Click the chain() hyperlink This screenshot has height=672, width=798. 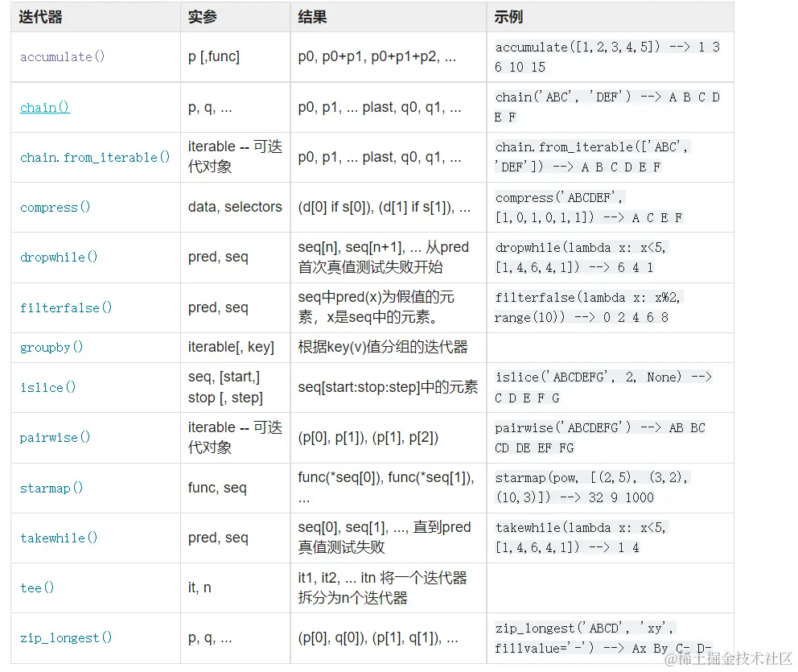point(43,107)
